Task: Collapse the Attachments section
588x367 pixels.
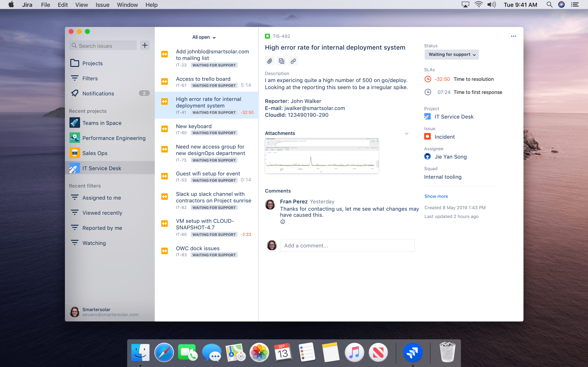Action: coord(407,133)
